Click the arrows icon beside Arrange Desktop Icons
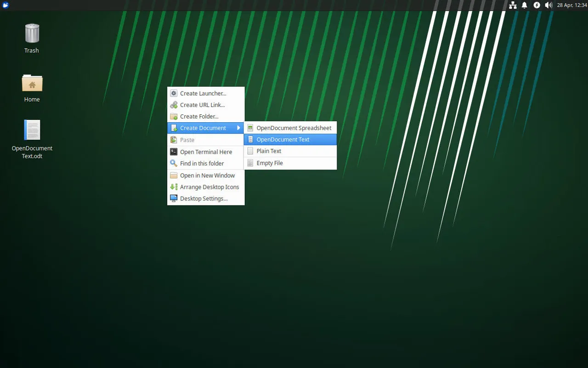588x368 pixels. click(x=174, y=187)
